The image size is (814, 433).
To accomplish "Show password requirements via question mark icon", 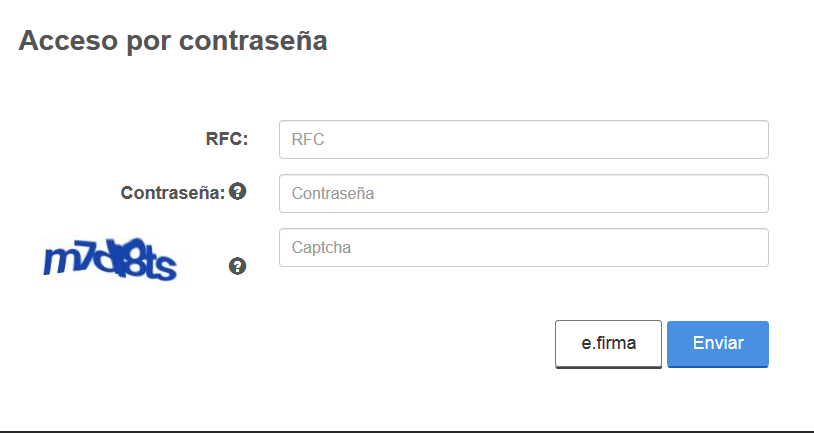I will (x=237, y=192).
